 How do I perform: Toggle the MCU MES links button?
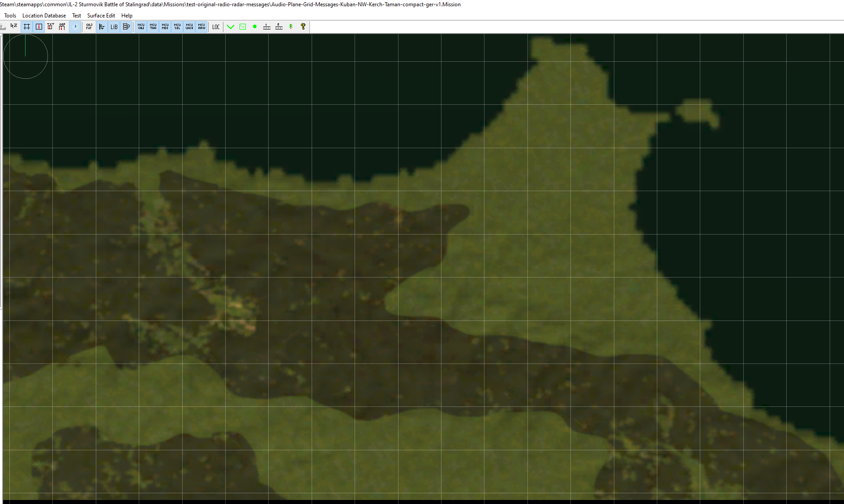click(x=165, y=27)
